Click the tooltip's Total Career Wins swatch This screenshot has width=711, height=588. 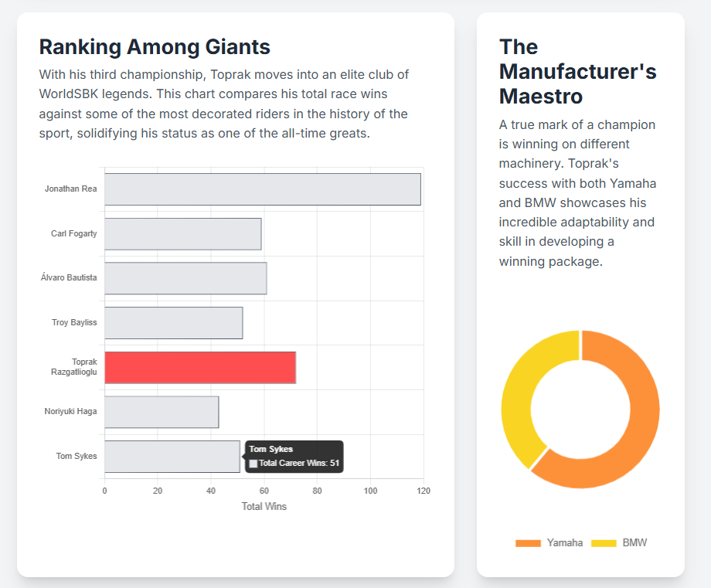tap(253, 464)
